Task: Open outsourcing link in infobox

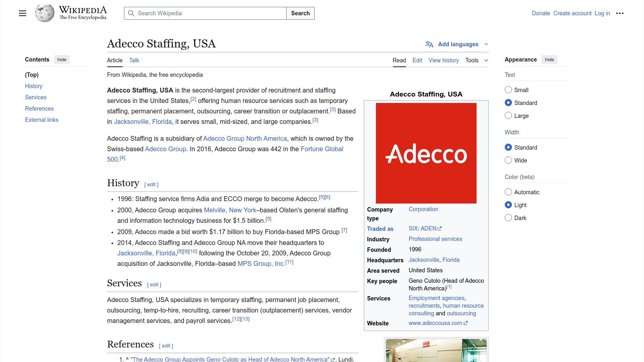Action: [461, 313]
